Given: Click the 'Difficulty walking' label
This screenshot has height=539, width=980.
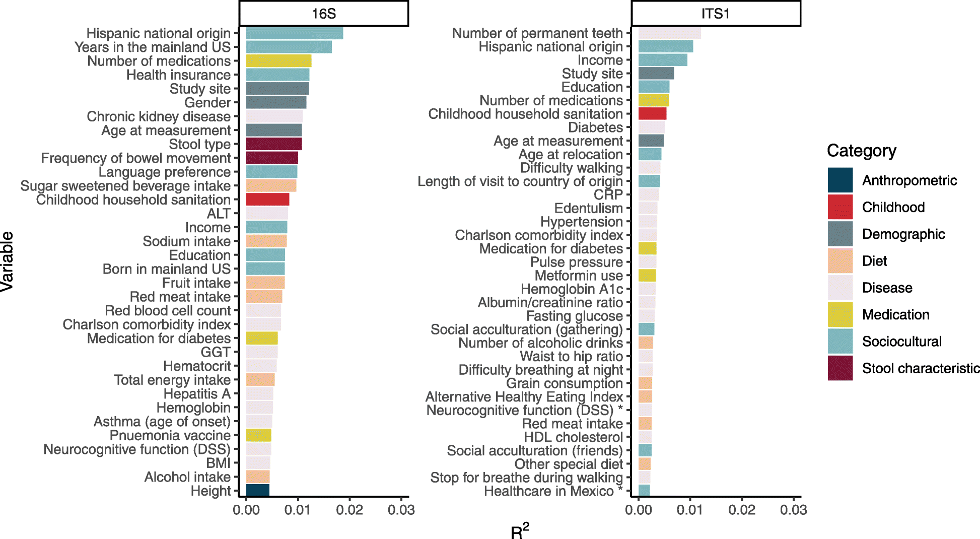Looking at the screenshot, I should pyautogui.click(x=572, y=168).
